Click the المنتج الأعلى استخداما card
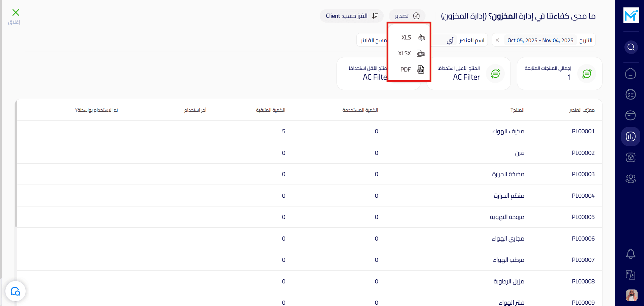The width and height of the screenshot is (644, 306). point(469,74)
